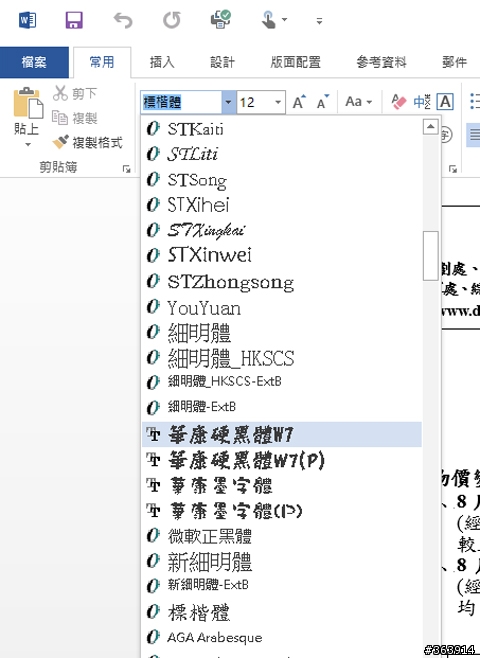
Task: Open the Aa change case menu
Action: [359, 102]
